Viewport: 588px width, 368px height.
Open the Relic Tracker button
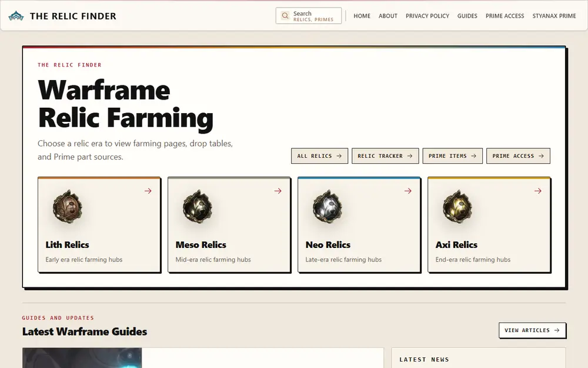[x=385, y=156]
